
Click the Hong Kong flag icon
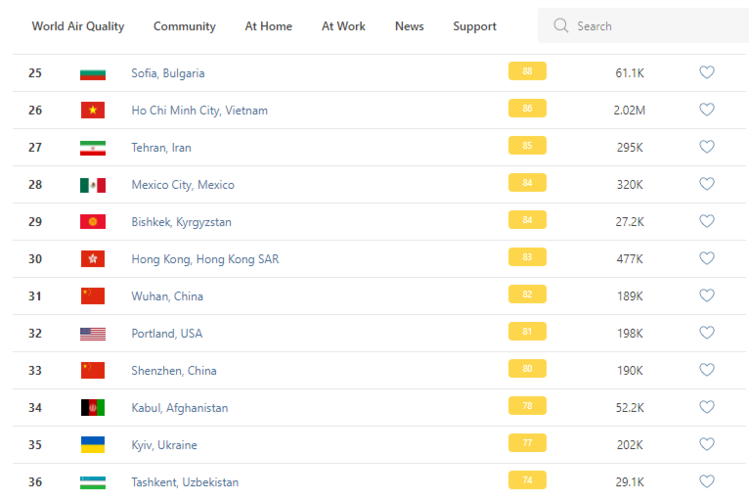[93, 259]
